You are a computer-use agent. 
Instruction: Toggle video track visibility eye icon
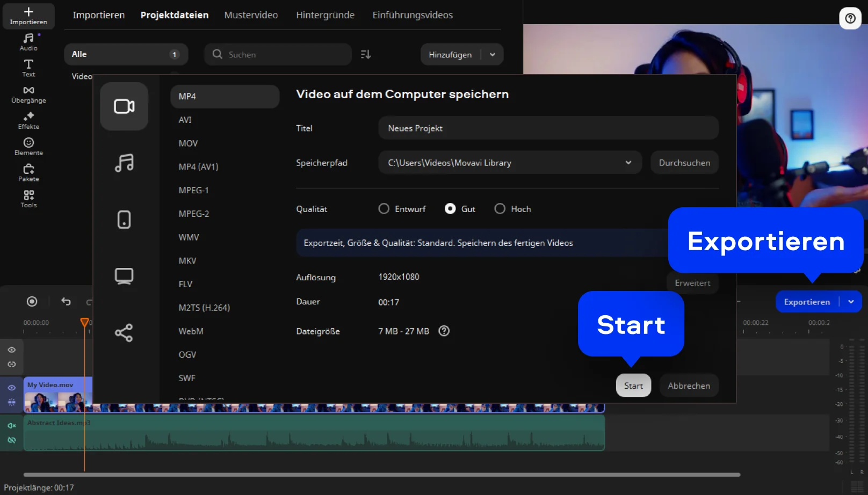click(12, 388)
